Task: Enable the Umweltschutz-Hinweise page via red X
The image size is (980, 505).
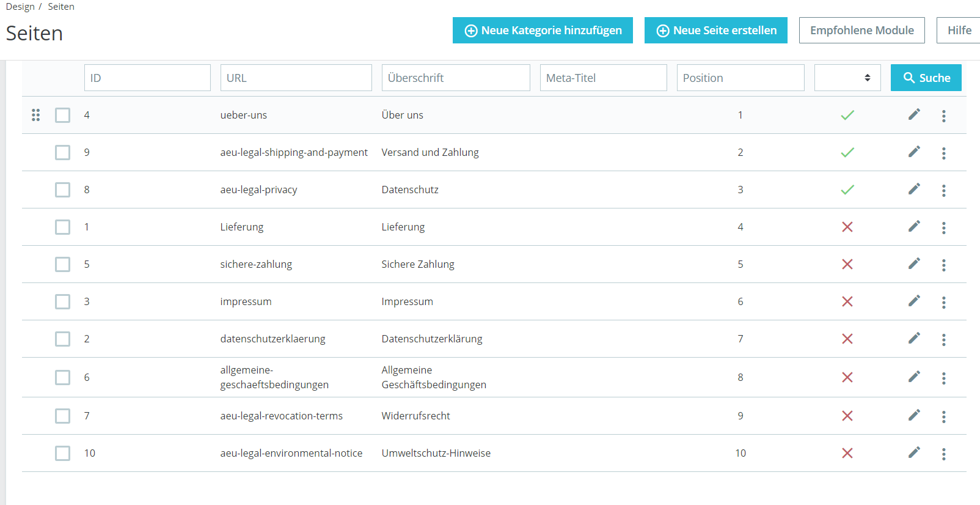Action: coord(847,453)
